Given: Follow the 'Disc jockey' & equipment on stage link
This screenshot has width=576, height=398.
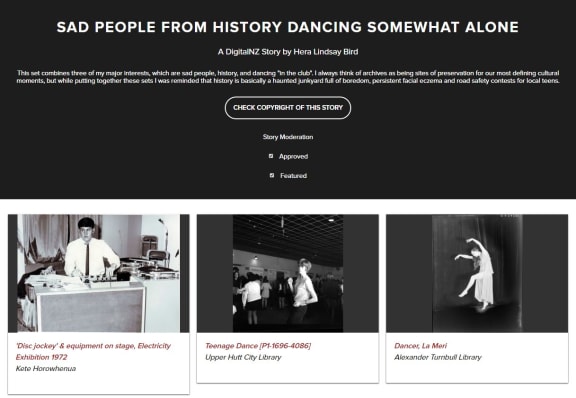Looking at the screenshot, I should pos(93,351).
